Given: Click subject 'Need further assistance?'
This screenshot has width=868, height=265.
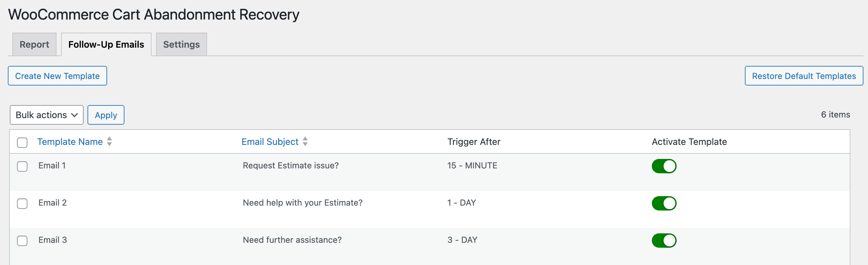Looking at the screenshot, I should [292, 240].
